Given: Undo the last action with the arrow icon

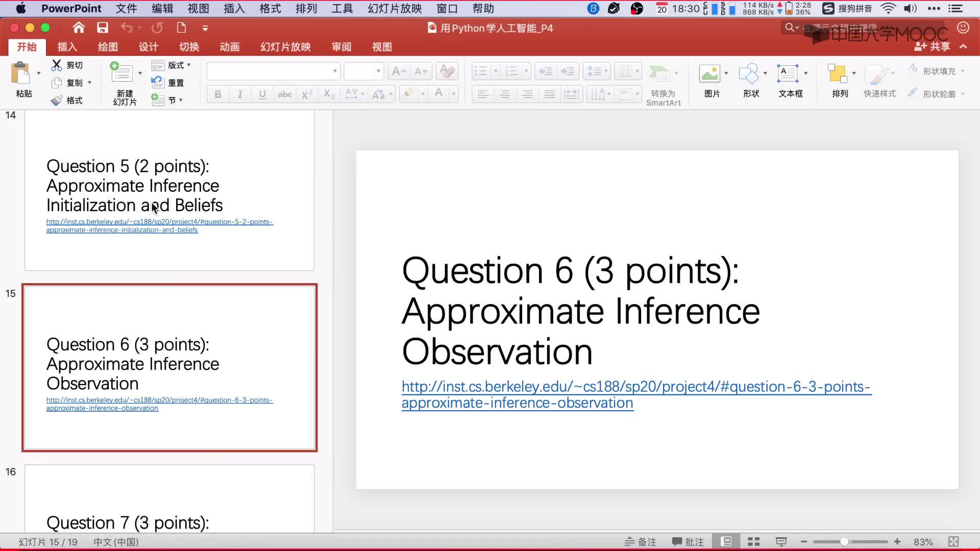Looking at the screenshot, I should [127, 28].
